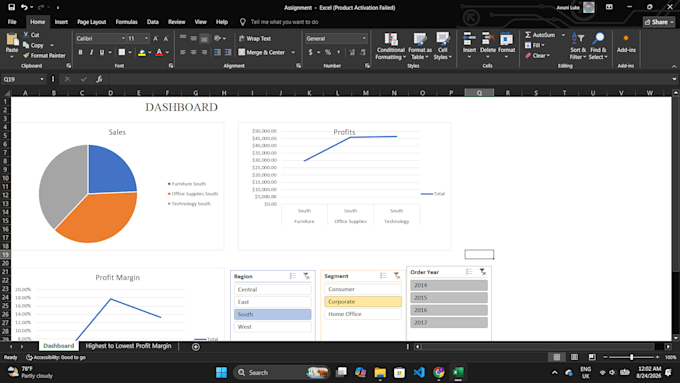Screen dimensions: 680x383
Task: Open Windows Start menu
Action: click(221, 372)
